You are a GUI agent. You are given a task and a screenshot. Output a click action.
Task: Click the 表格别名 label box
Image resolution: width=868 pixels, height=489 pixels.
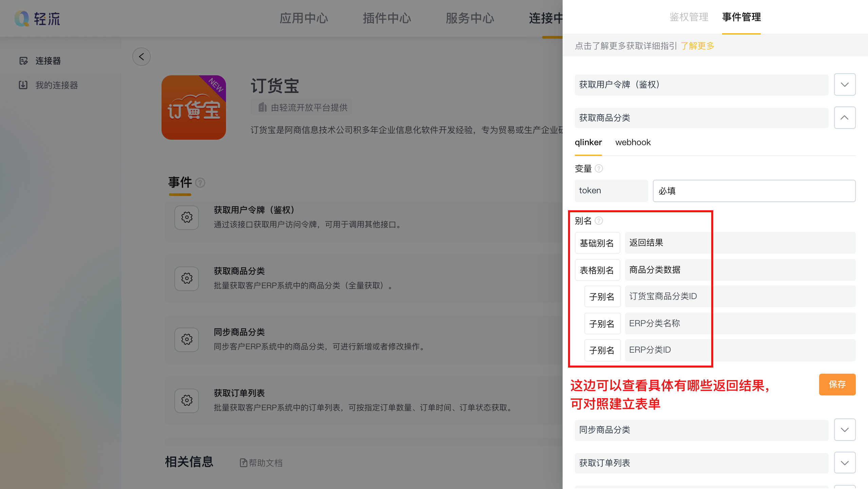tap(597, 270)
